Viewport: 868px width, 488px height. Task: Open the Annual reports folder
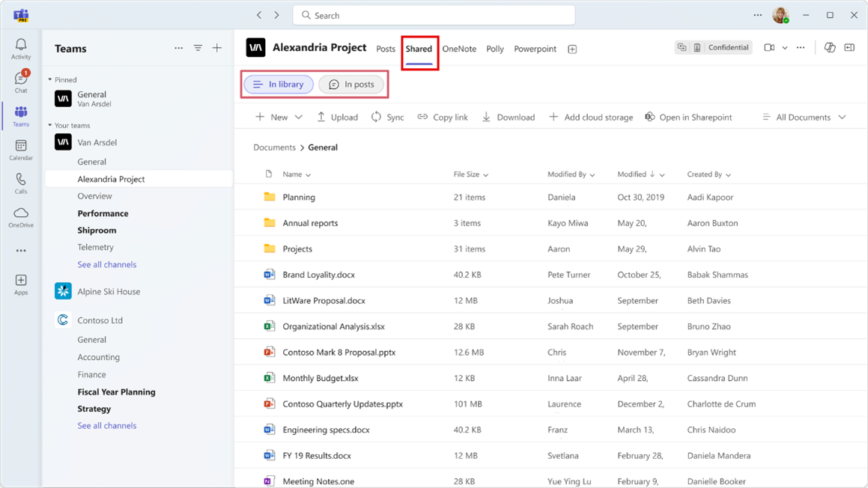coord(310,223)
